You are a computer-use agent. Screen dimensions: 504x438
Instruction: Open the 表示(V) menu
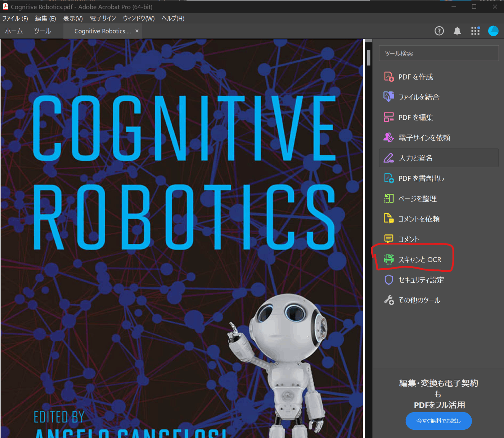[73, 18]
